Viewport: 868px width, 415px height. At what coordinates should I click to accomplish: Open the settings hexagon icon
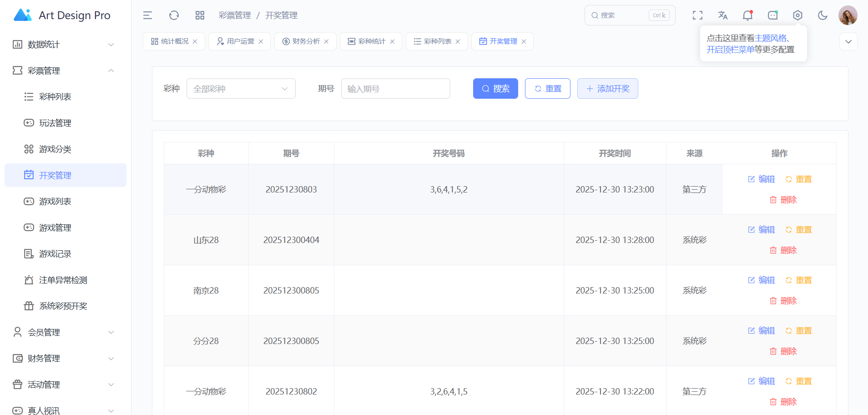797,15
